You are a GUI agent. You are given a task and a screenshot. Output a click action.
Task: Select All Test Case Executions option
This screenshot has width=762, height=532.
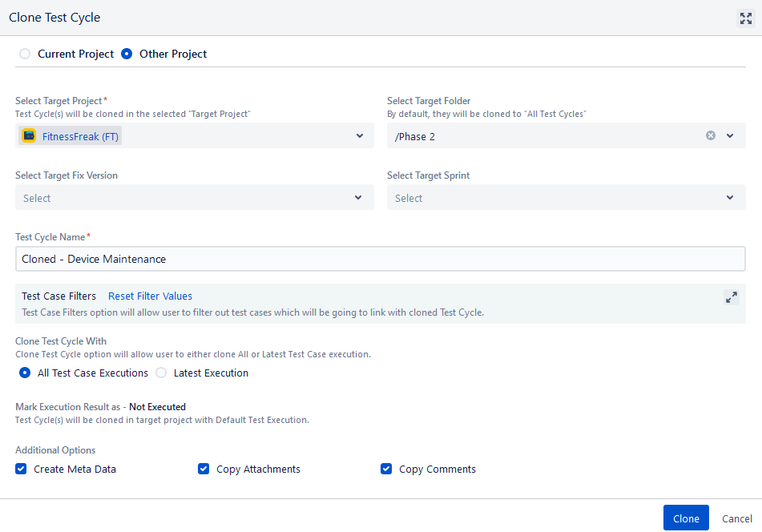click(x=24, y=373)
